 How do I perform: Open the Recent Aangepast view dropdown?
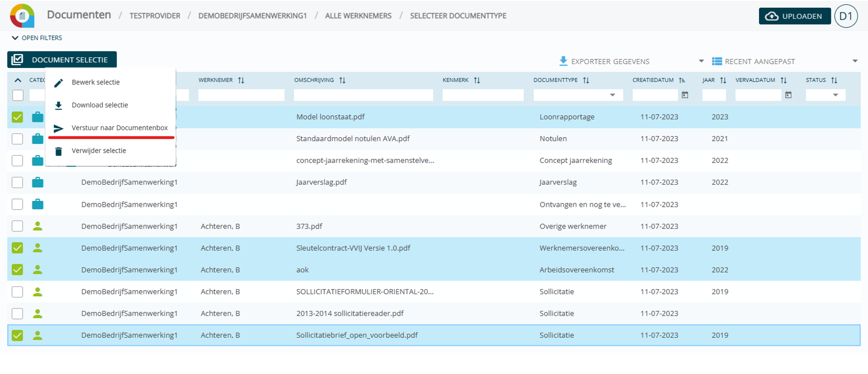pyautogui.click(x=854, y=61)
